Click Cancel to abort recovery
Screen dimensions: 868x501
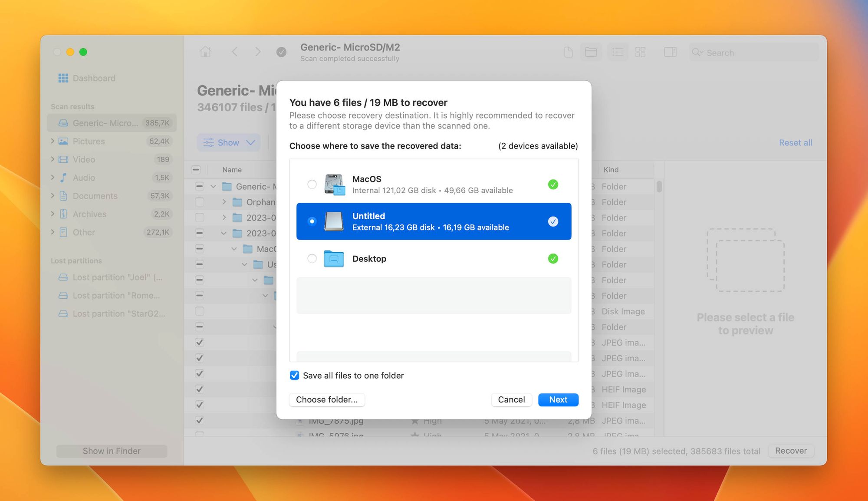pos(511,399)
